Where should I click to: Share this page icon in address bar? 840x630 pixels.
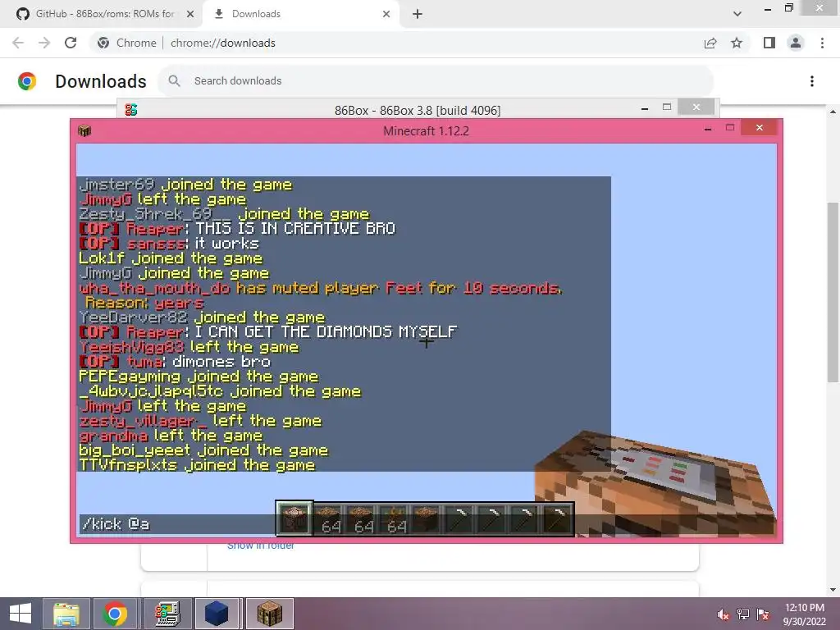click(710, 43)
